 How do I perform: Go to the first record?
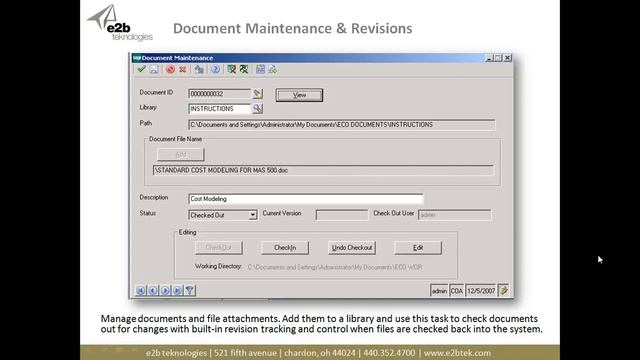pos(140,290)
